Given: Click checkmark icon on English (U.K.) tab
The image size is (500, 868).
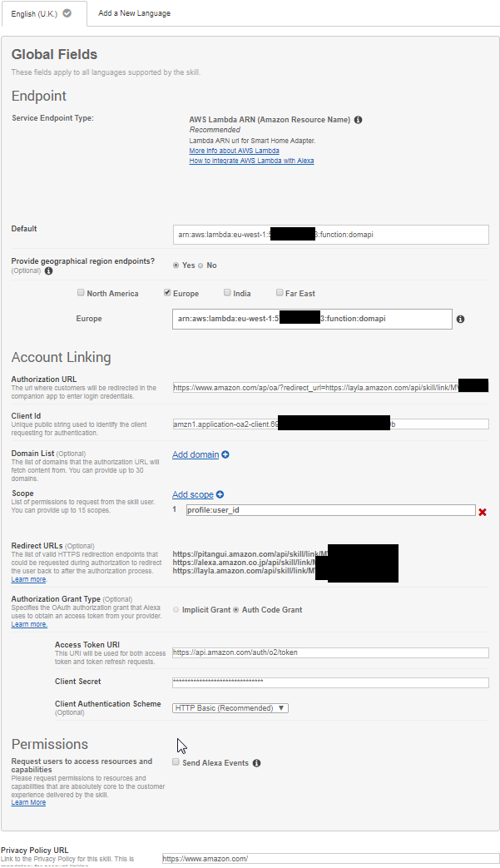Looking at the screenshot, I should [x=67, y=13].
